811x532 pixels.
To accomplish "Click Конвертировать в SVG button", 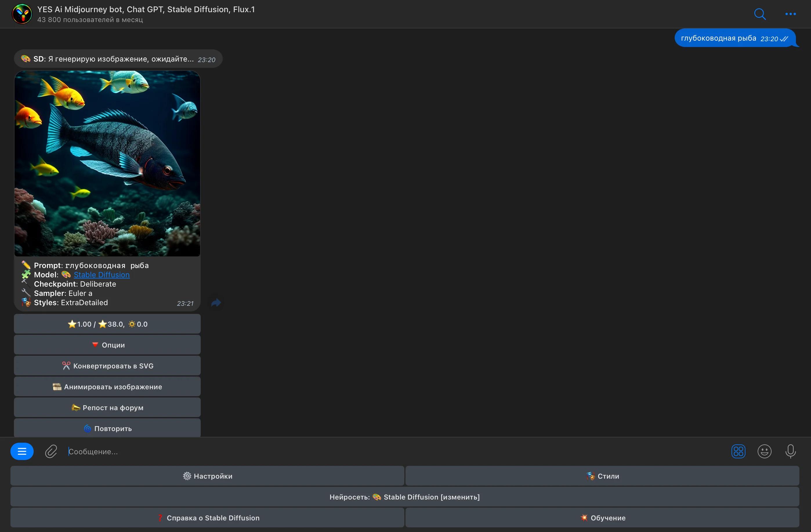I will pyautogui.click(x=107, y=365).
